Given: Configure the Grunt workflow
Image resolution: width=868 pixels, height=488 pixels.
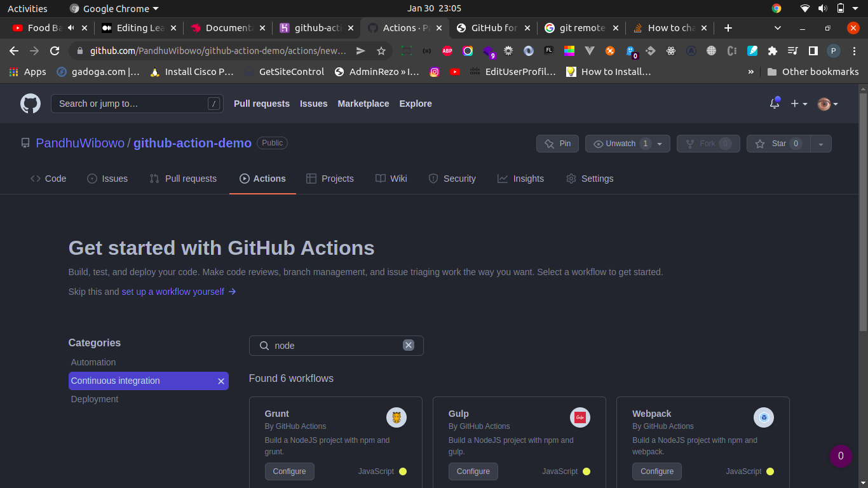Looking at the screenshot, I should pyautogui.click(x=290, y=471).
